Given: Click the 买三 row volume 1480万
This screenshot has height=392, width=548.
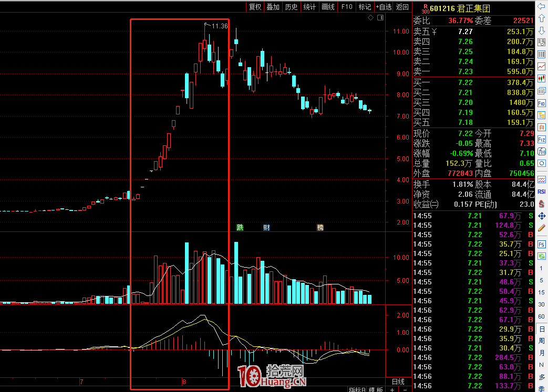Looking at the screenshot, I should click(521, 102).
